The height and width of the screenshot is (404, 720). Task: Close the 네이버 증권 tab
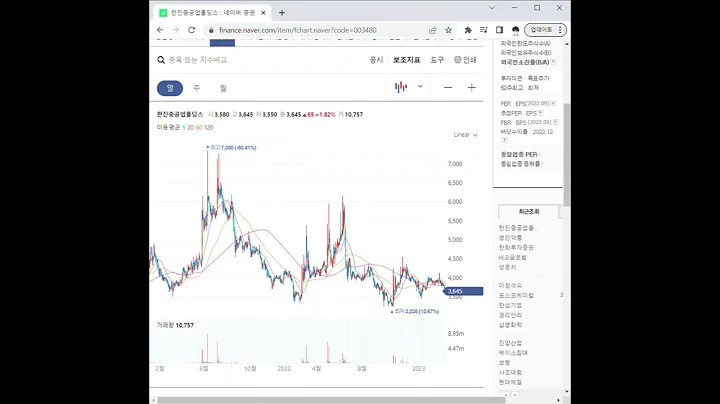pos(263,13)
